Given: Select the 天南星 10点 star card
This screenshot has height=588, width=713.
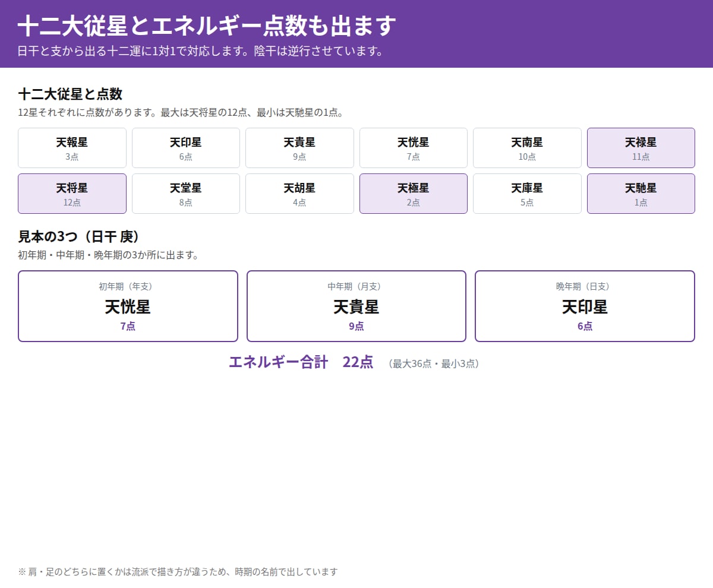Looking at the screenshot, I should point(527,148).
